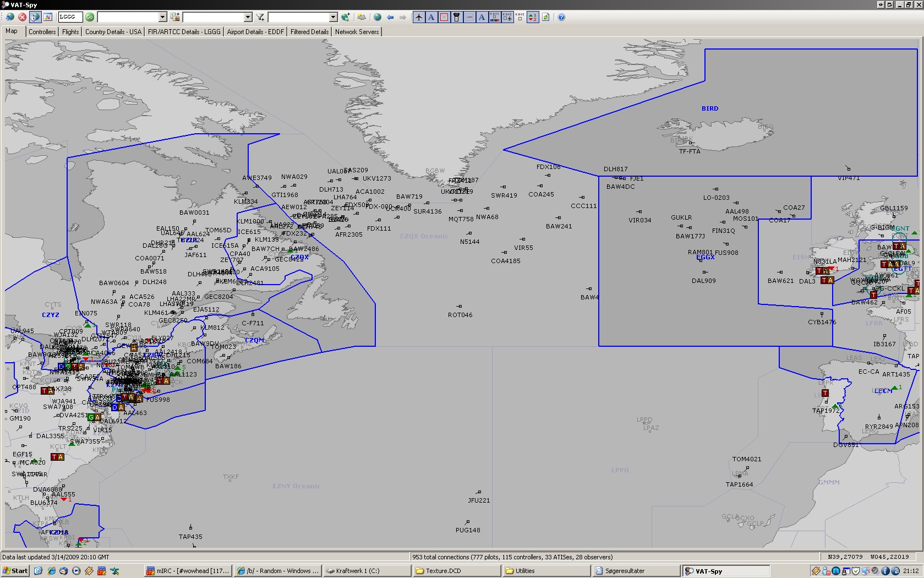Click the globe reset map view icon
The height and width of the screenshot is (578, 924).
click(378, 17)
